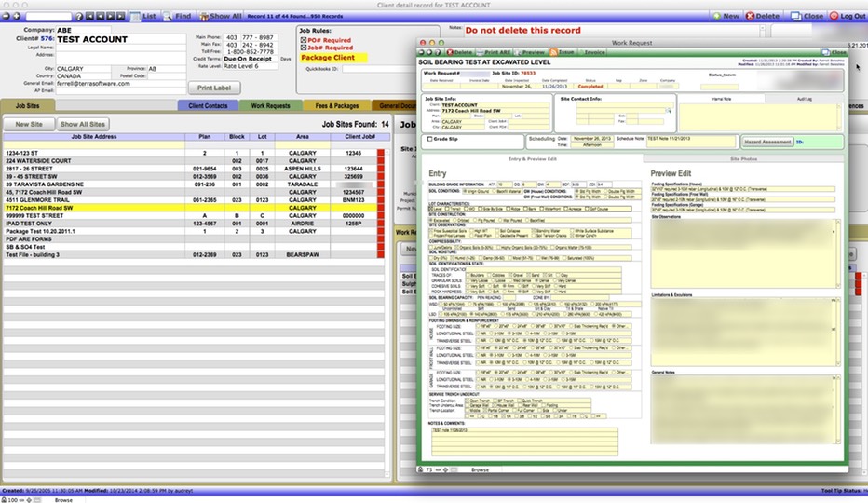The height and width of the screenshot is (503, 868).
Task: Click the QuickBooks ID input field
Action: (x=388, y=69)
